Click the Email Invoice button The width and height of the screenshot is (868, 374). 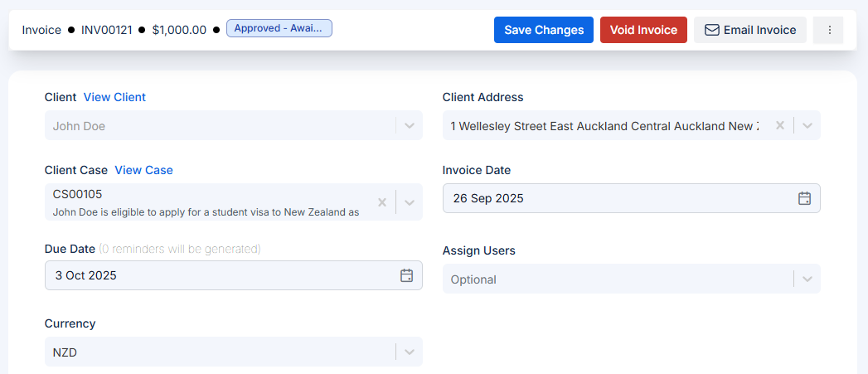750,30
